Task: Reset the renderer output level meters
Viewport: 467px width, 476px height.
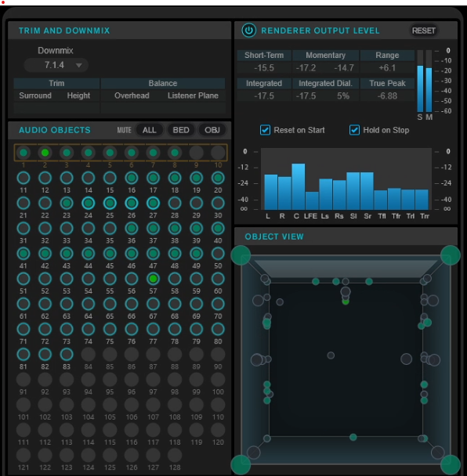Action: coord(424,31)
